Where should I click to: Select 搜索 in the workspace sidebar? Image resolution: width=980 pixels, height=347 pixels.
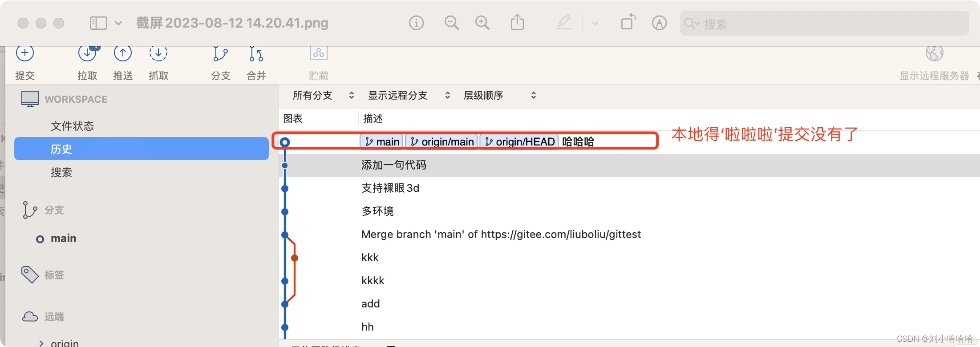pos(142,172)
